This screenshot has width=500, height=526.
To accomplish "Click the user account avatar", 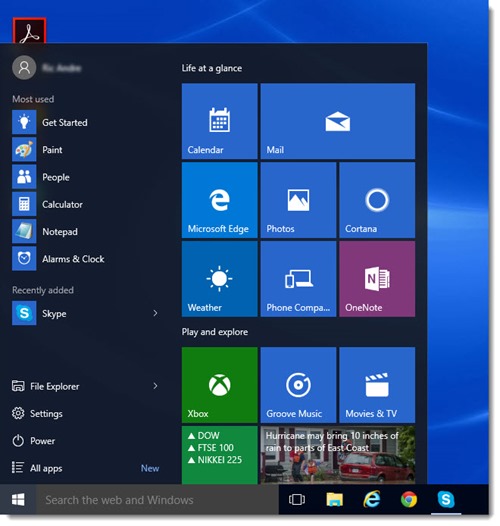I will pos(24,68).
